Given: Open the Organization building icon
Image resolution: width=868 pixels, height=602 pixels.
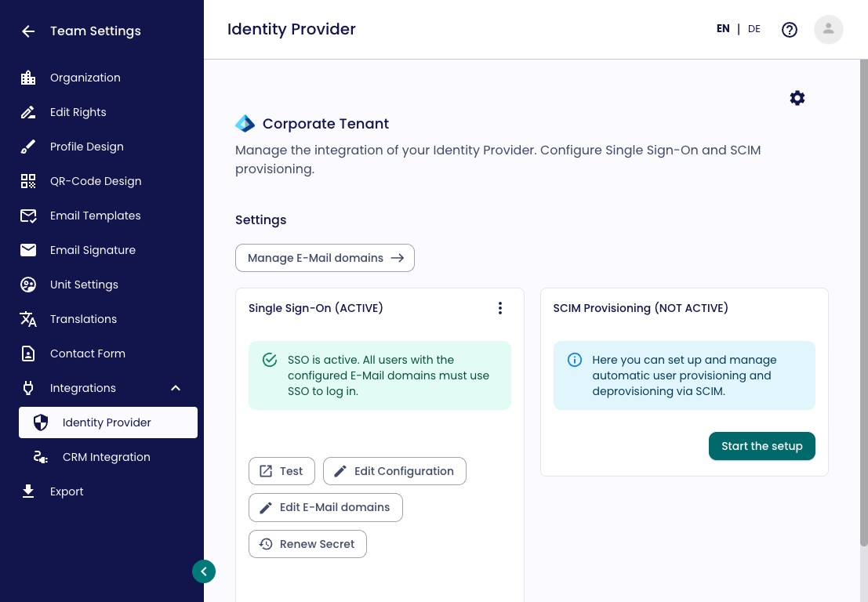Looking at the screenshot, I should pyautogui.click(x=28, y=78).
